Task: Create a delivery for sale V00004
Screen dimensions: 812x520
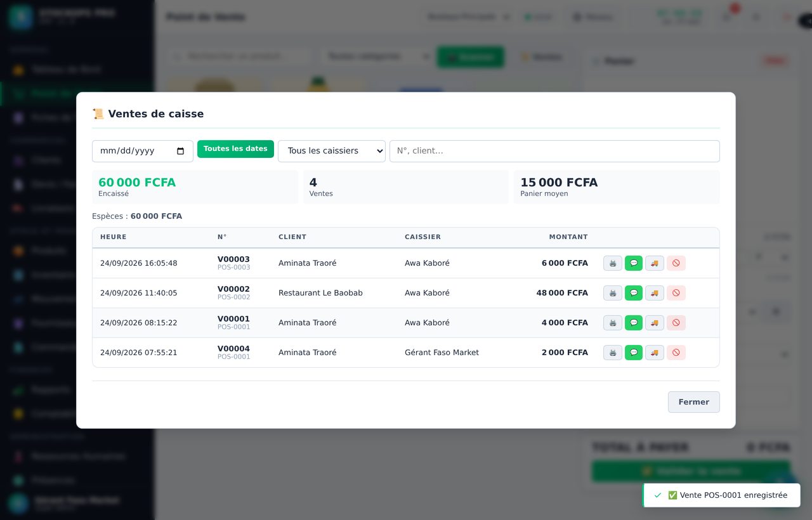Action: (655, 353)
